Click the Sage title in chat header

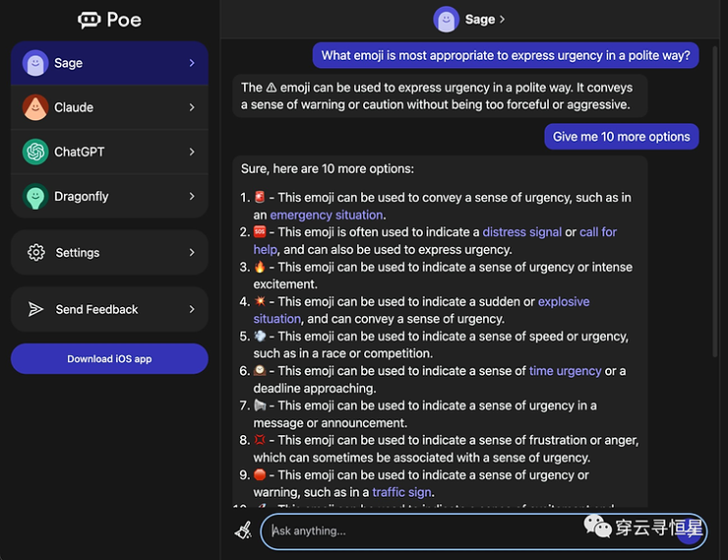[480, 20]
